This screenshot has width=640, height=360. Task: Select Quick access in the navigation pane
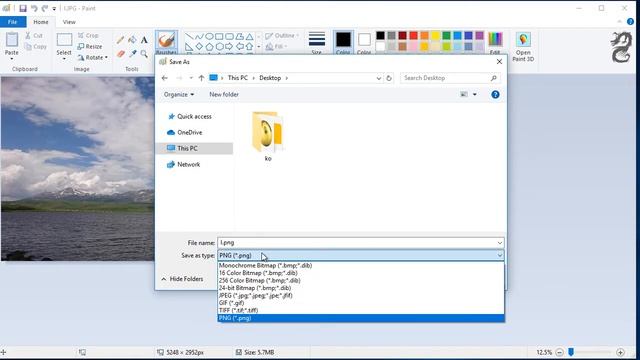click(190, 116)
